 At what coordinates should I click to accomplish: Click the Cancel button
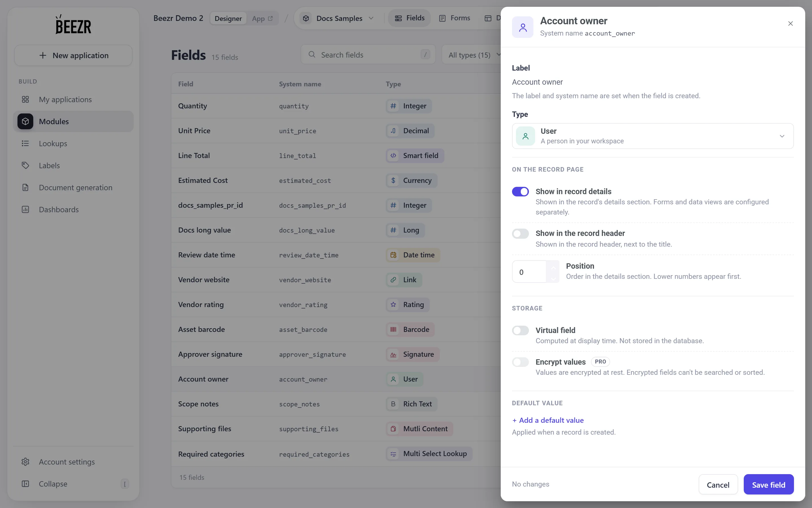tap(718, 485)
